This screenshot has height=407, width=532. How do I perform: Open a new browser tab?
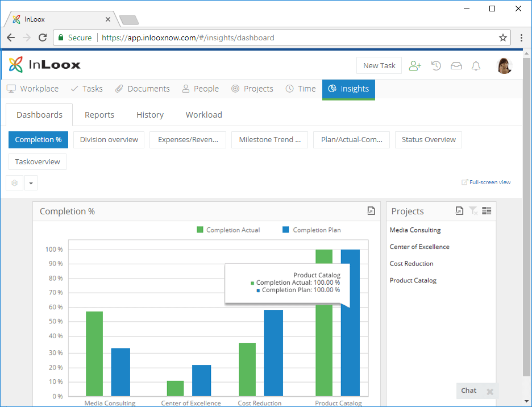[x=129, y=20]
